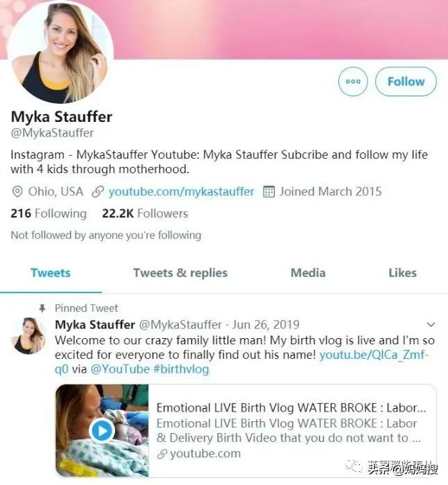This screenshot has width=448, height=485.
Task: Click the Ohio, USA location pin icon
Action: 17,192
